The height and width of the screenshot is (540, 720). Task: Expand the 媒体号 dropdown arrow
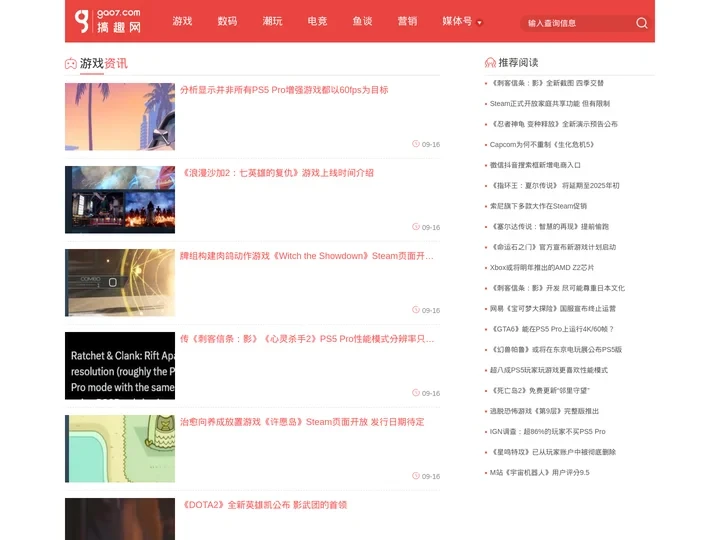tap(479, 22)
